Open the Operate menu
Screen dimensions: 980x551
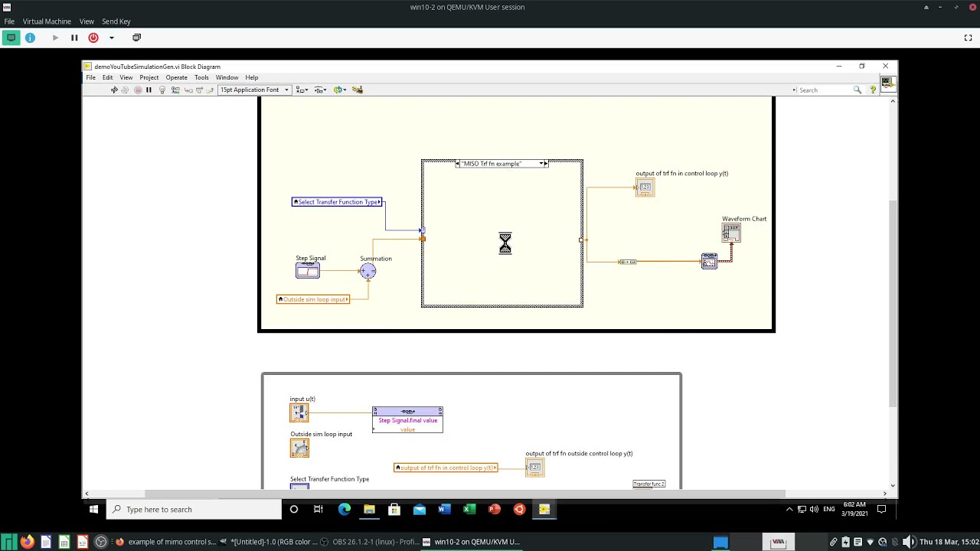coord(176,77)
